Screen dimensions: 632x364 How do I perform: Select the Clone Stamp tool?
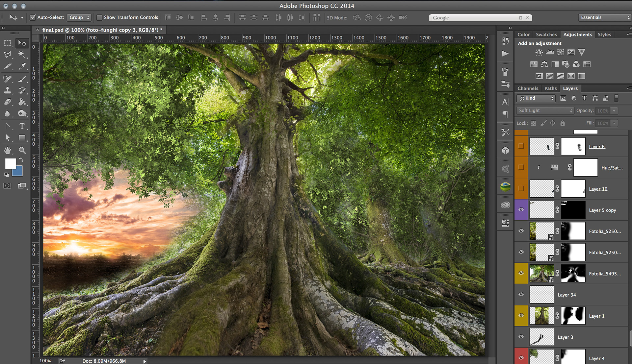tap(8, 90)
